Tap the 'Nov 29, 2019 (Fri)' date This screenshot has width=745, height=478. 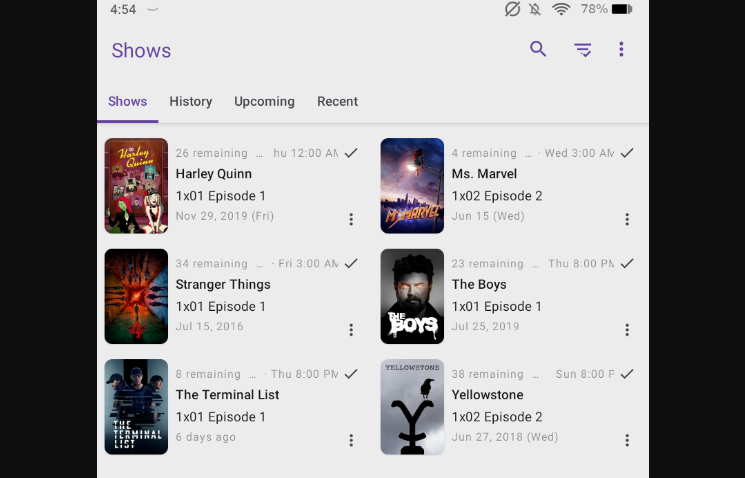click(x=225, y=216)
